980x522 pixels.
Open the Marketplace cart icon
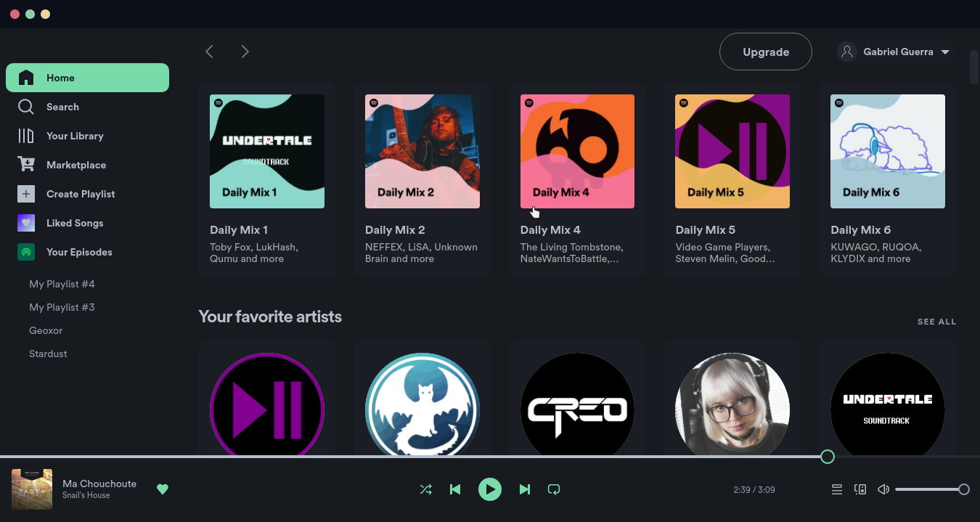[x=26, y=165]
